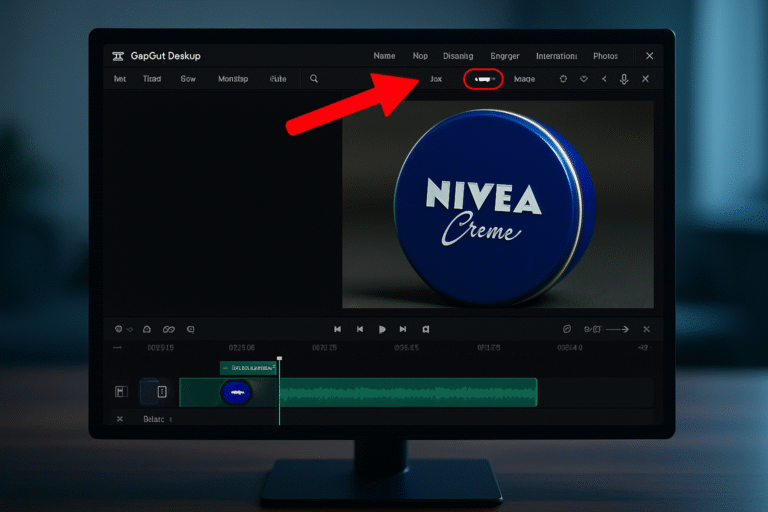This screenshot has width=768, height=512.
Task: Click the globe icon above the timeline
Action: (119, 329)
